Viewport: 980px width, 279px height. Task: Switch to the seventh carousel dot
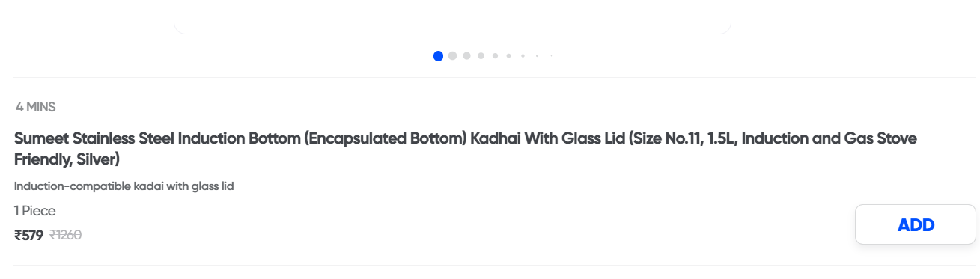tap(523, 55)
